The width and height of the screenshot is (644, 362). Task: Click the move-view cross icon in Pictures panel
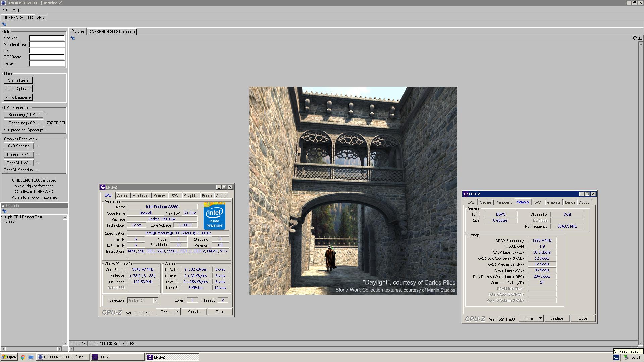(635, 38)
